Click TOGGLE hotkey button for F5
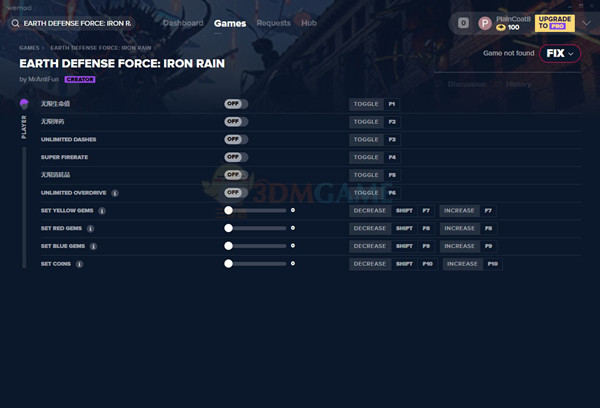The image size is (600, 408). [366, 175]
